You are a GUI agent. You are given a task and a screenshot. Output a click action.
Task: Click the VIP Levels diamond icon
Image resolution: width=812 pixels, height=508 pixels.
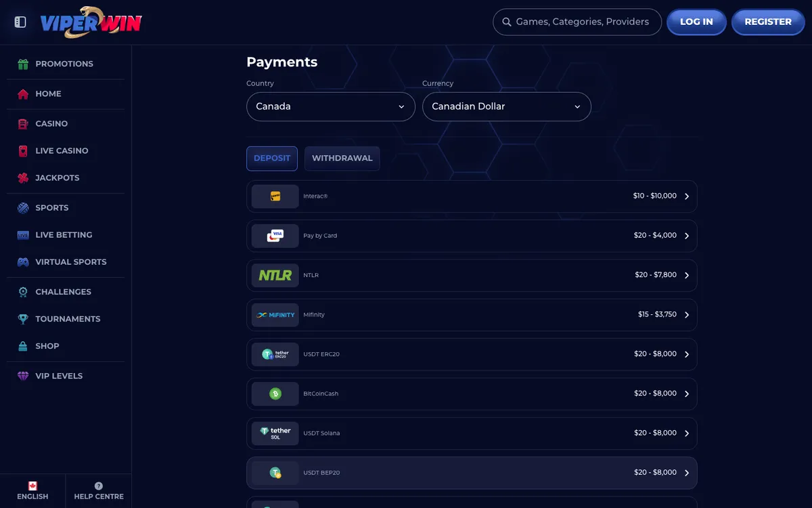coord(23,376)
